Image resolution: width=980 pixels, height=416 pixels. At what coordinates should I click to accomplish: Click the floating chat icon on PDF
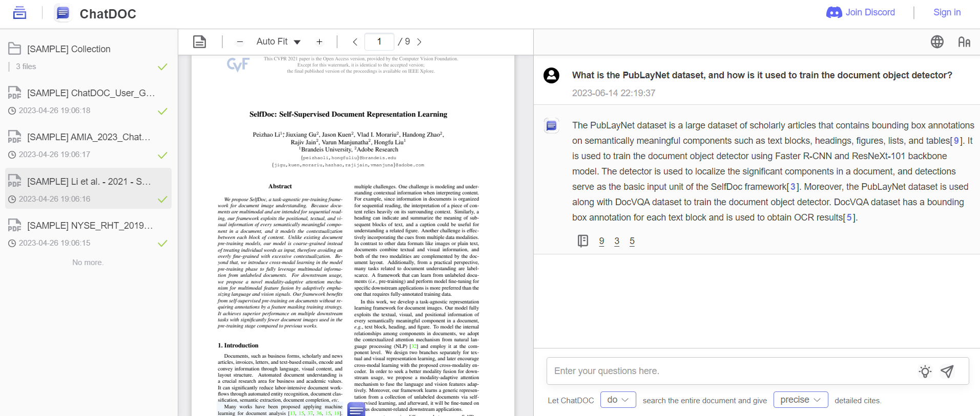click(x=357, y=409)
